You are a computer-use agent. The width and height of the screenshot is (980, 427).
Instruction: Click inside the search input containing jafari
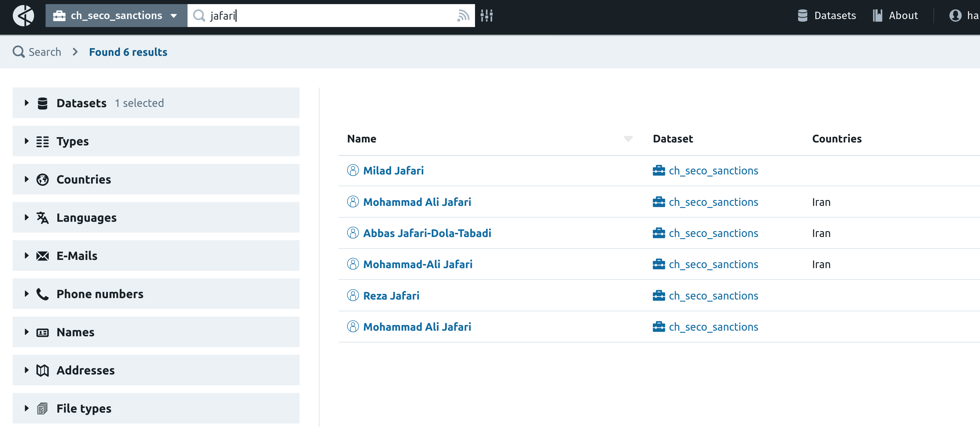[331, 16]
